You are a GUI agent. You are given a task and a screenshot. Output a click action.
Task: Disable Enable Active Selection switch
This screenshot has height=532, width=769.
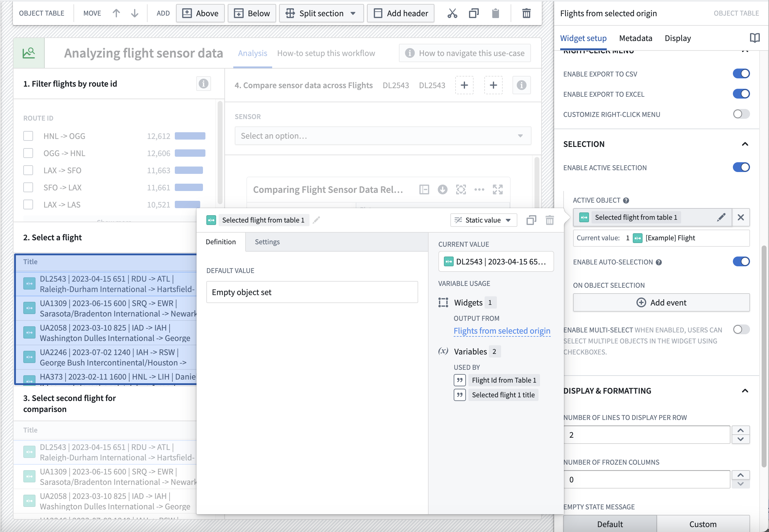pos(741,167)
